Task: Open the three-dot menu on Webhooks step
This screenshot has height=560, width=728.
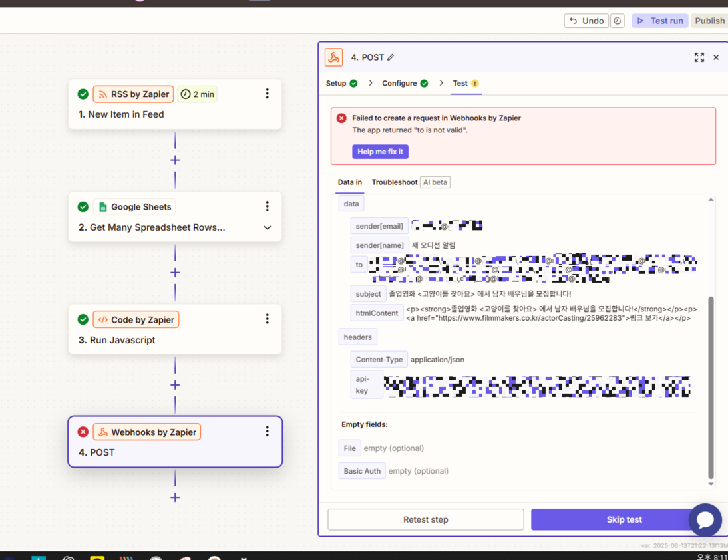Action: [267, 432]
